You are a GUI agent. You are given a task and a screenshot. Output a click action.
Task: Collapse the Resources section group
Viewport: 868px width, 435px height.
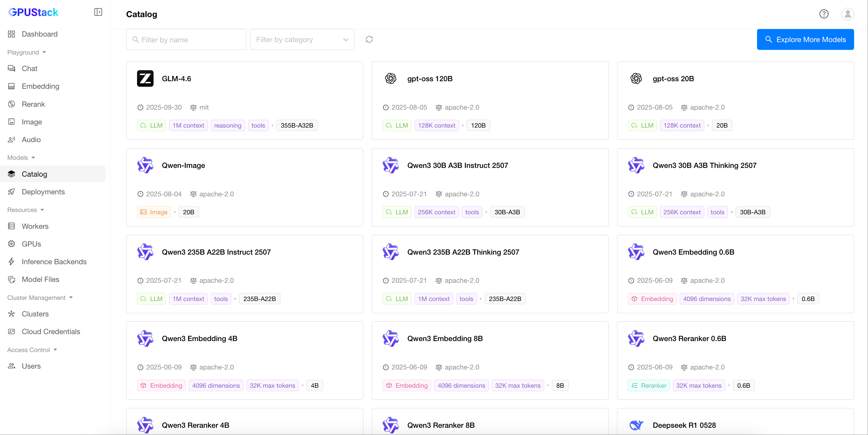pyautogui.click(x=25, y=210)
